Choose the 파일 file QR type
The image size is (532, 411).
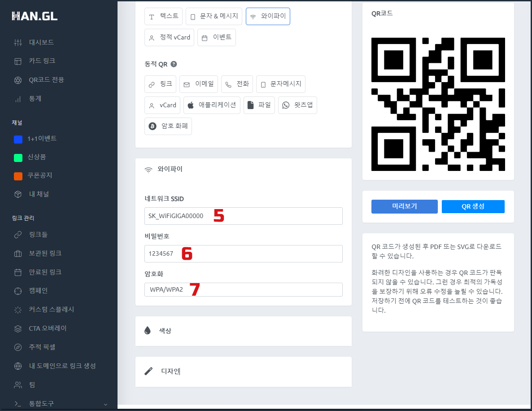click(259, 105)
